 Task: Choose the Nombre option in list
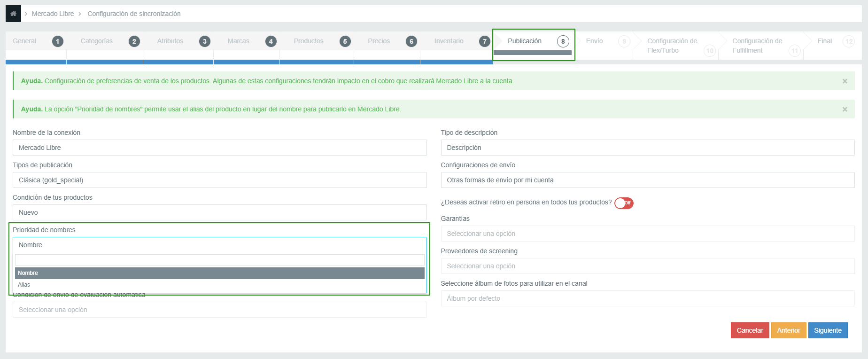(x=220, y=273)
